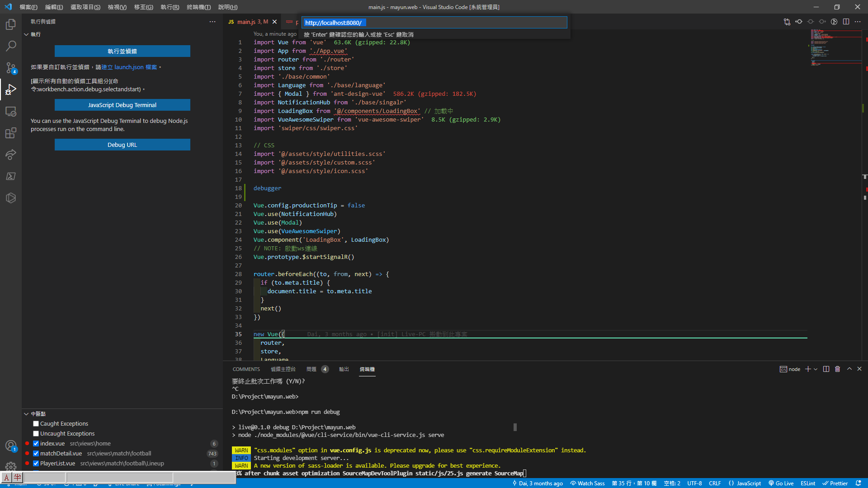Collapse the 中斷點 breakpoints section

click(26, 414)
